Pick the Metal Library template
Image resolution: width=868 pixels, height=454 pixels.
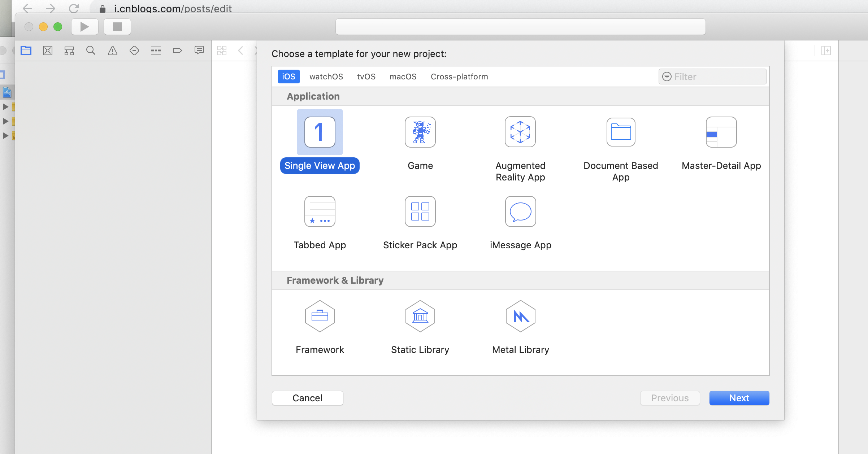pos(520,316)
